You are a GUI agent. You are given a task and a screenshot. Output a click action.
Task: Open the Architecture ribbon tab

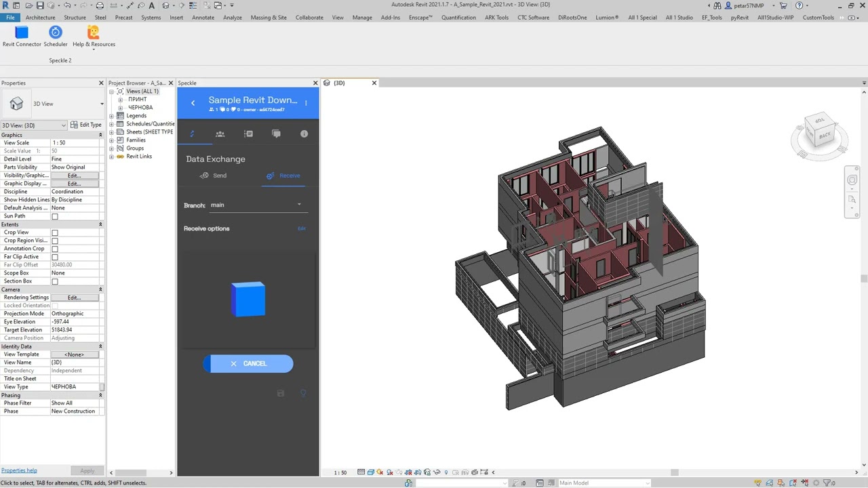[x=41, y=18]
